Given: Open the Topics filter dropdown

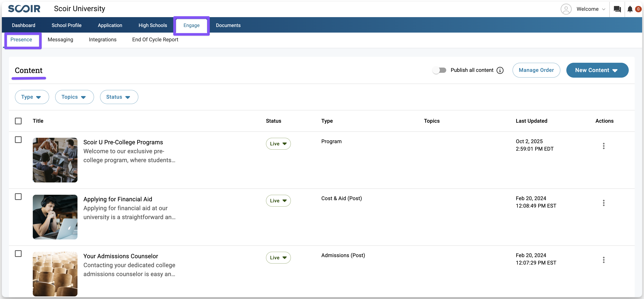Looking at the screenshot, I should pyautogui.click(x=74, y=97).
